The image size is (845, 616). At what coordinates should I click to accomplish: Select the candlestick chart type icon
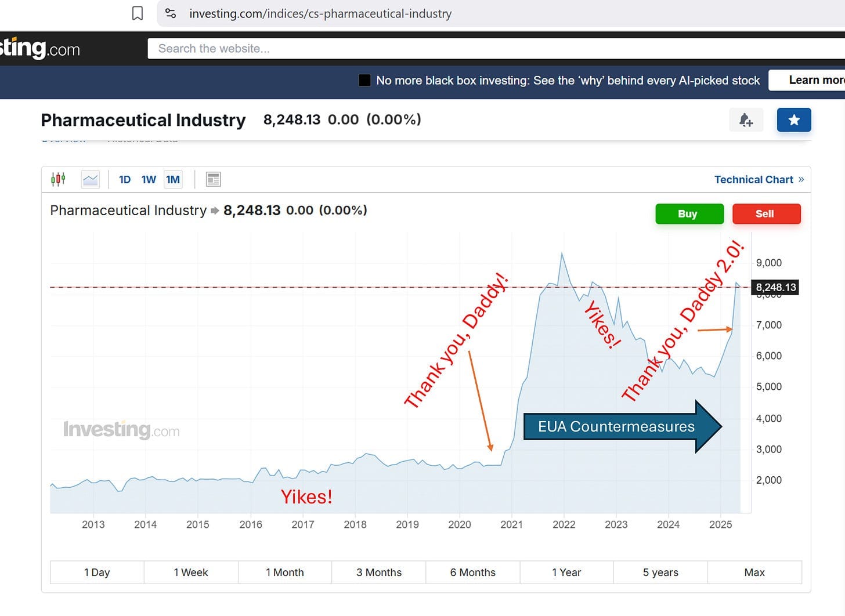pos(58,179)
